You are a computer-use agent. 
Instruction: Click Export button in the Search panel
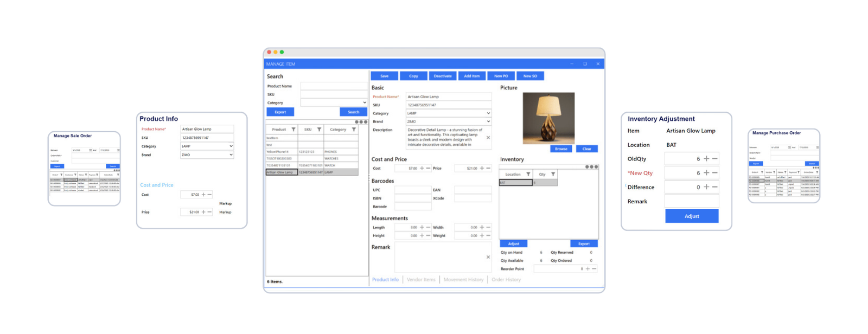tap(280, 112)
